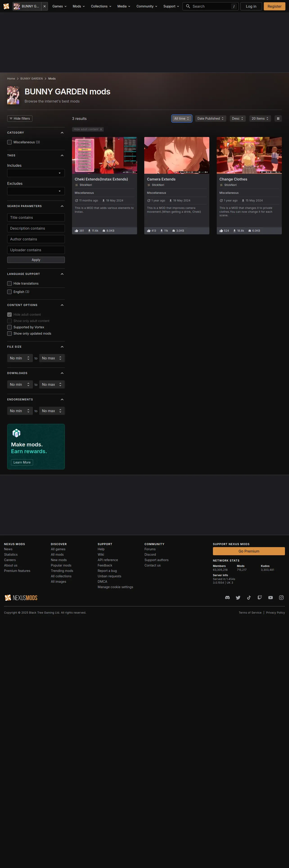Open the Camera Extends mod thumbnail

[177, 155]
